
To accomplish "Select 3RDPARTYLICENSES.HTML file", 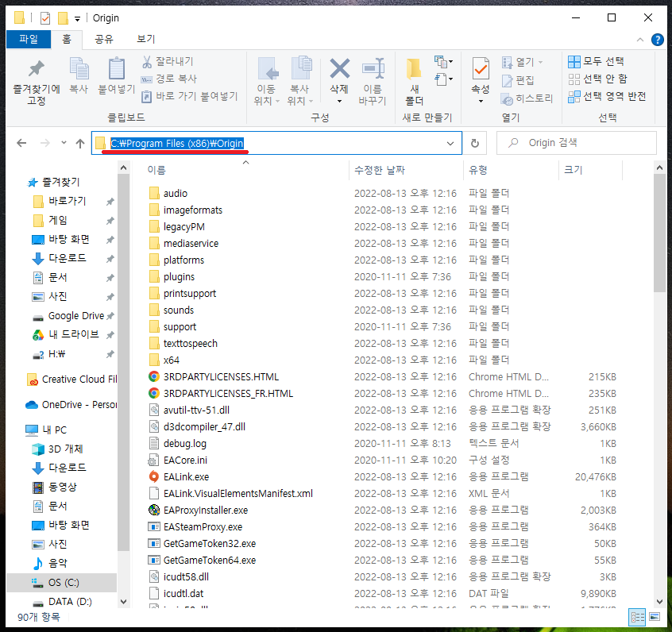I will pos(221,377).
